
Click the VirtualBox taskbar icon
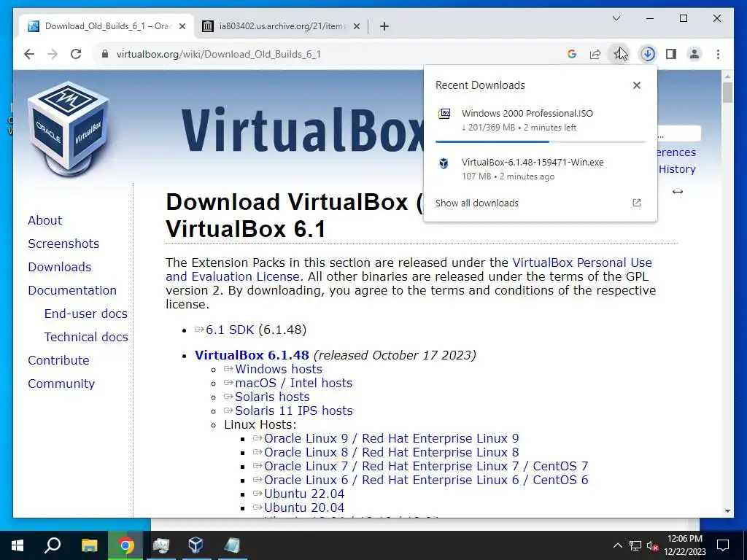(x=196, y=545)
